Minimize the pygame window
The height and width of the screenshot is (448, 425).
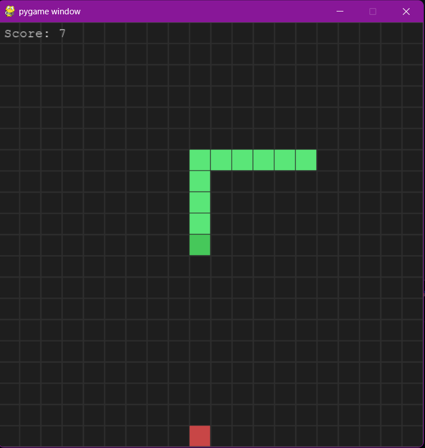tap(340, 11)
